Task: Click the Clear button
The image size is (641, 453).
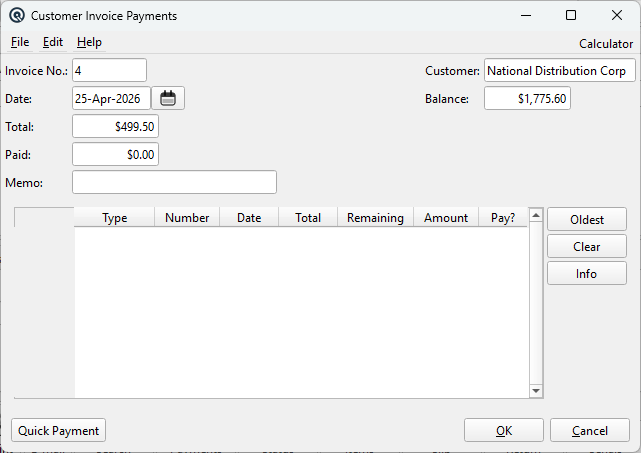Action: point(587,247)
